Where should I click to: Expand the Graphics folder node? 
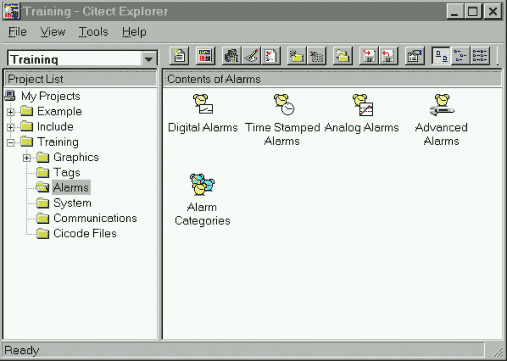(27, 158)
